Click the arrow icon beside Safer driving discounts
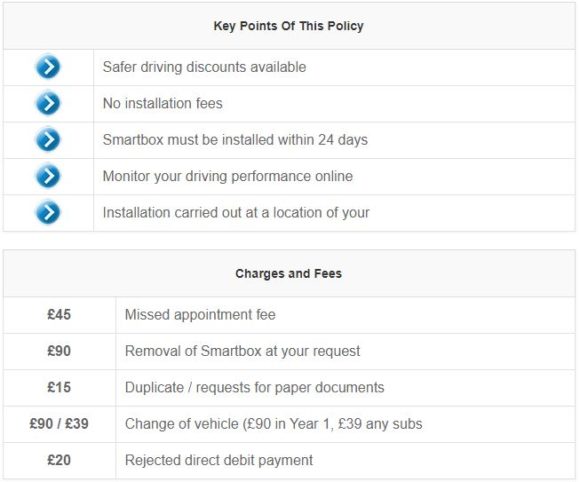The height and width of the screenshot is (482, 580). pyautogui.click(x=48, y=67)
